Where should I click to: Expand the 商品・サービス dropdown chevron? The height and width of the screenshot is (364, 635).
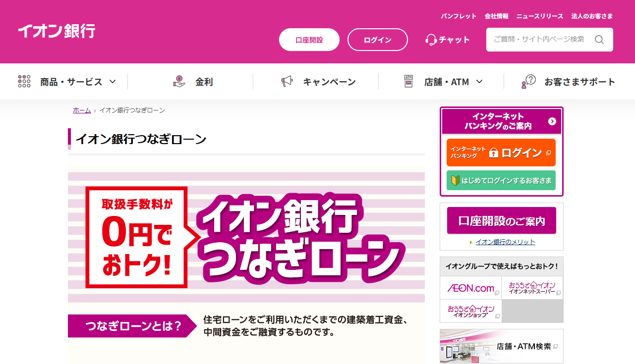click(113, 82)
